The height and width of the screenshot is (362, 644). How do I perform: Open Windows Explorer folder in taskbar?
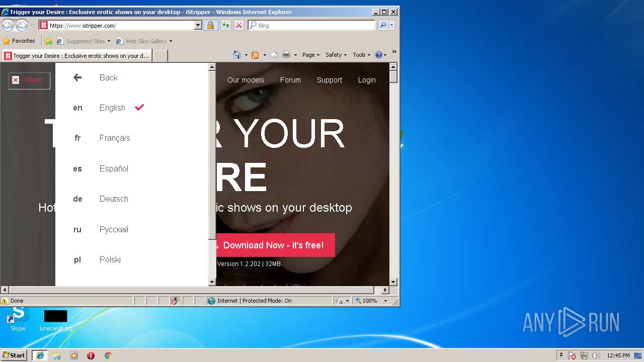coord(57,355)
